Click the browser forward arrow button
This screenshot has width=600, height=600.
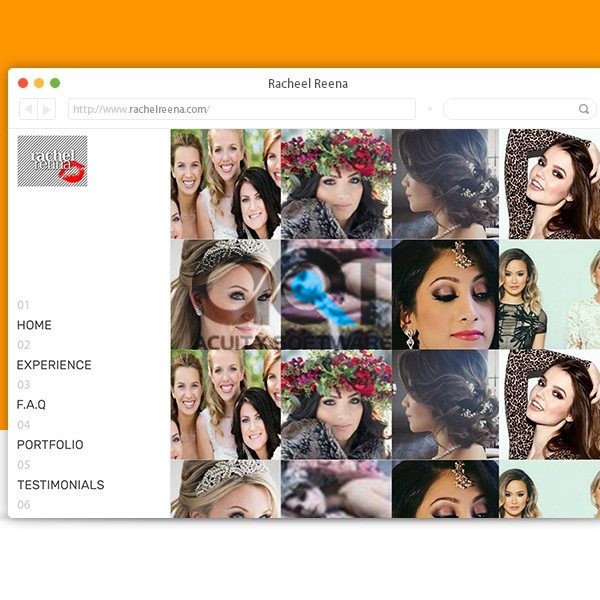[x=47, y=109]
